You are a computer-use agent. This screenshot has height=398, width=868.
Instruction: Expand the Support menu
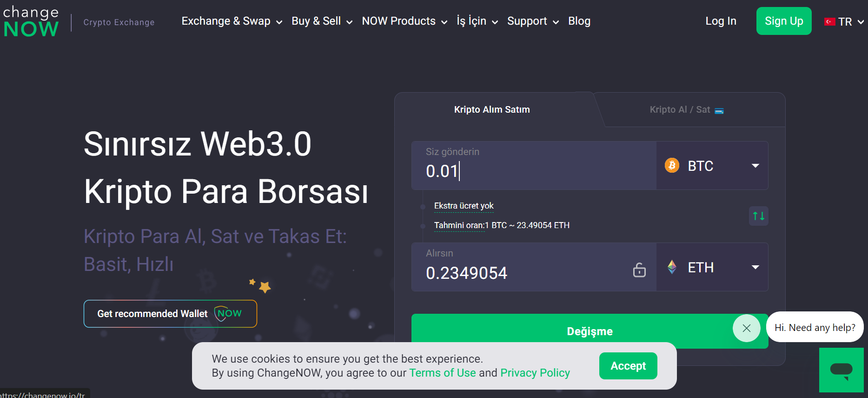[533, 21]
